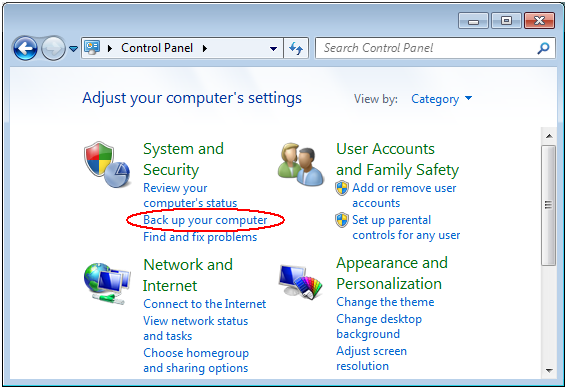Open the address bar history dropdown arrow
The width and height of the screenshot is (567, 388).
point(273,48)
